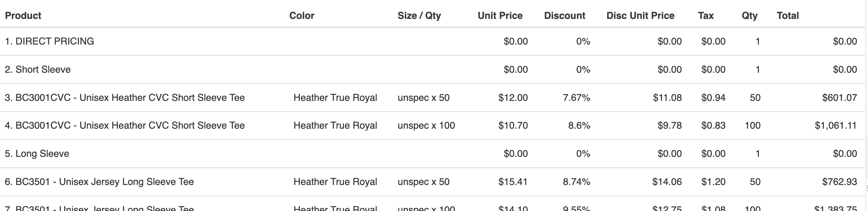Click the $762.93 total amount
This screenshot has height=211, width=868.
point(839,182)
